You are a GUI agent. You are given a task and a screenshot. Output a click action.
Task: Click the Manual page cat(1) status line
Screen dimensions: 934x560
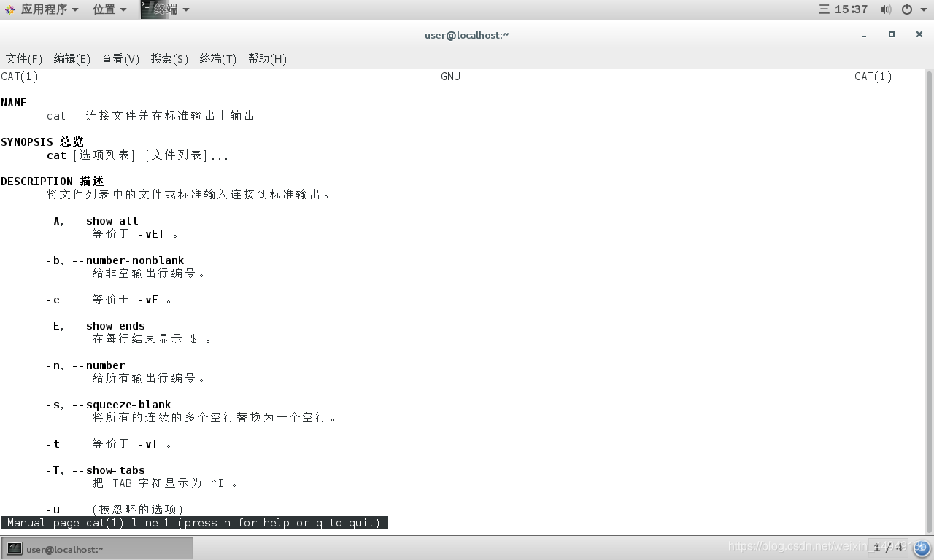pyautogui.click(x=194, y=523)
